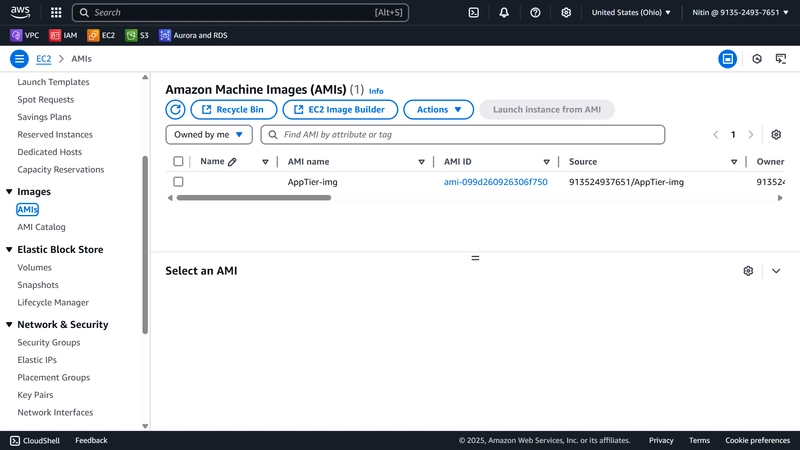Open the Actions dropdown
Viewport: 800px width, 450px height.
tap(438, 109)
